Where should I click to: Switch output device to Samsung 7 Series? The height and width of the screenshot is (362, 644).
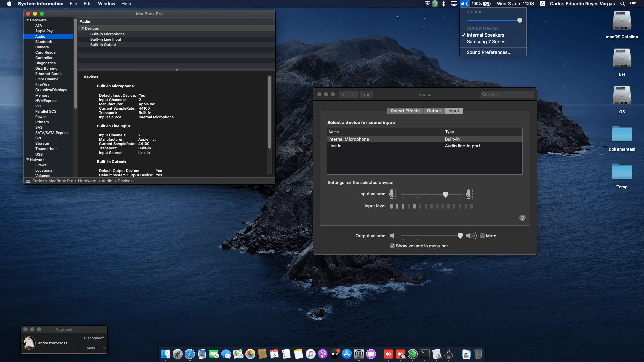click(486, 42)
